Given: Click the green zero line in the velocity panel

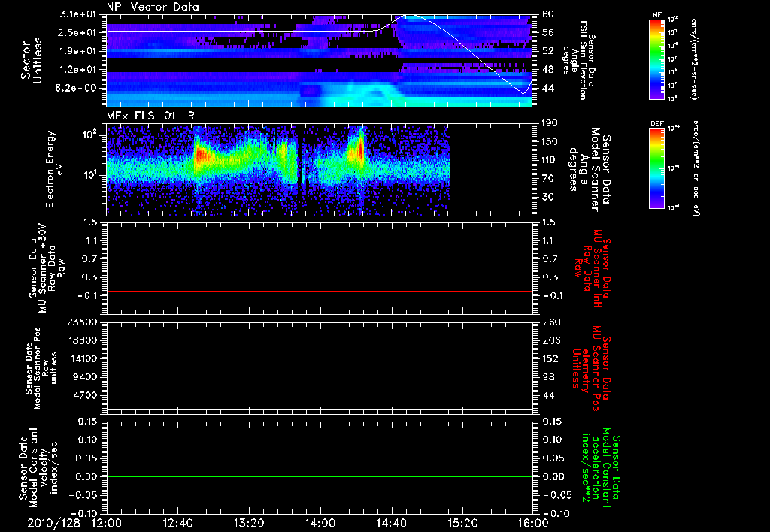Looking at the screenshot, I should coord(319,477).
